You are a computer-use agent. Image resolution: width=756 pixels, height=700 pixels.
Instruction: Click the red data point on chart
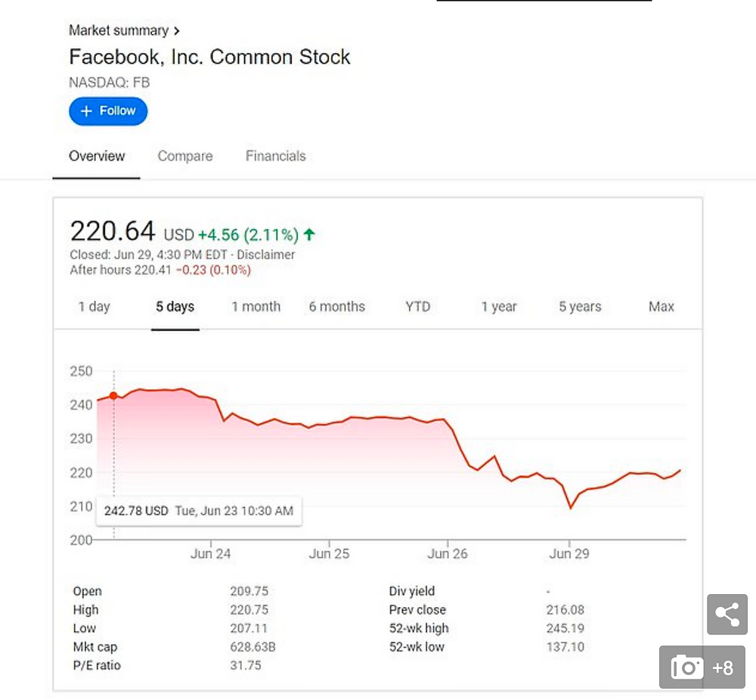(x=113, y=396)
